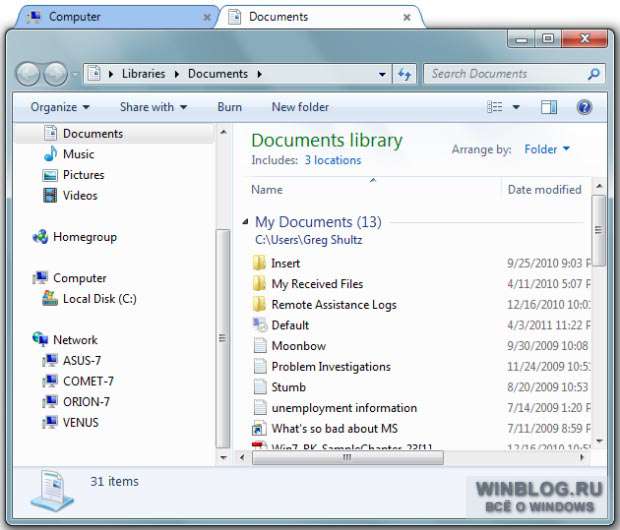
Task: Click the Homegroup icon in the navigation pane
Action: pyautogui.click(x=40, y=237)
